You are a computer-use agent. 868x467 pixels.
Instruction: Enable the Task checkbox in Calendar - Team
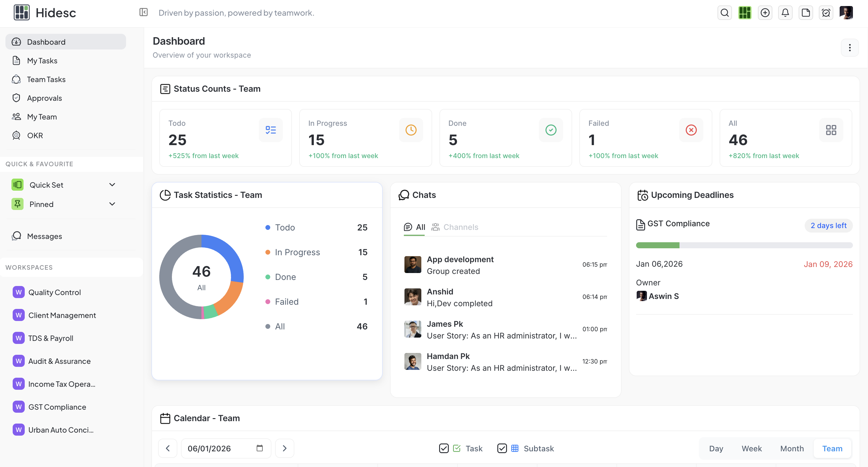point(443,449)
